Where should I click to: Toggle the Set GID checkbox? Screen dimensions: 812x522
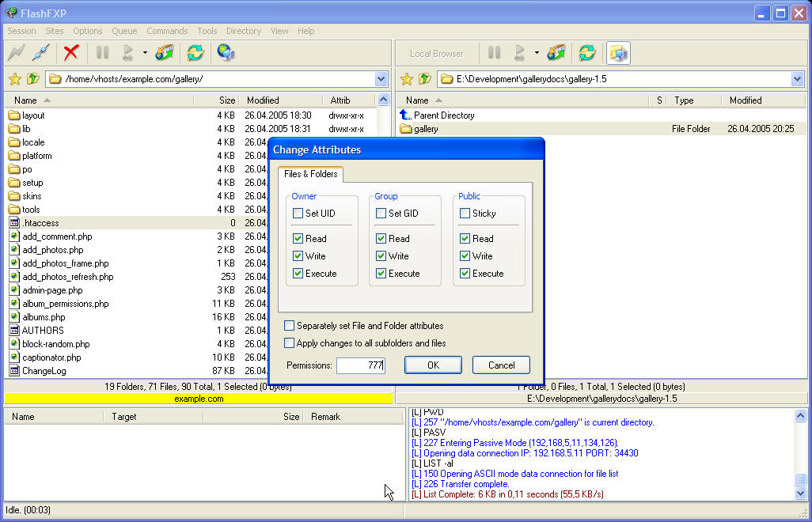point(381,213)
